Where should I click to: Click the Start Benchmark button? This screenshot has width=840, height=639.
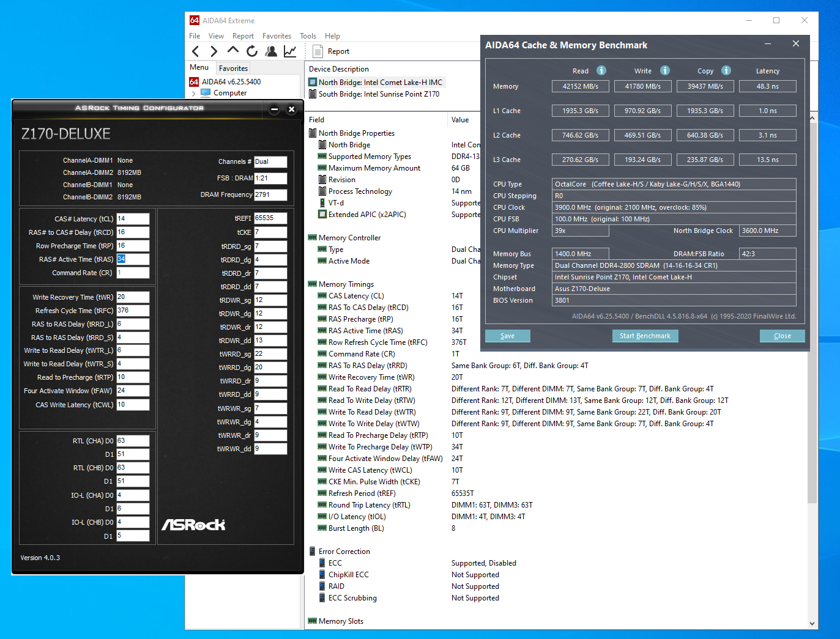tap(645, 336)
